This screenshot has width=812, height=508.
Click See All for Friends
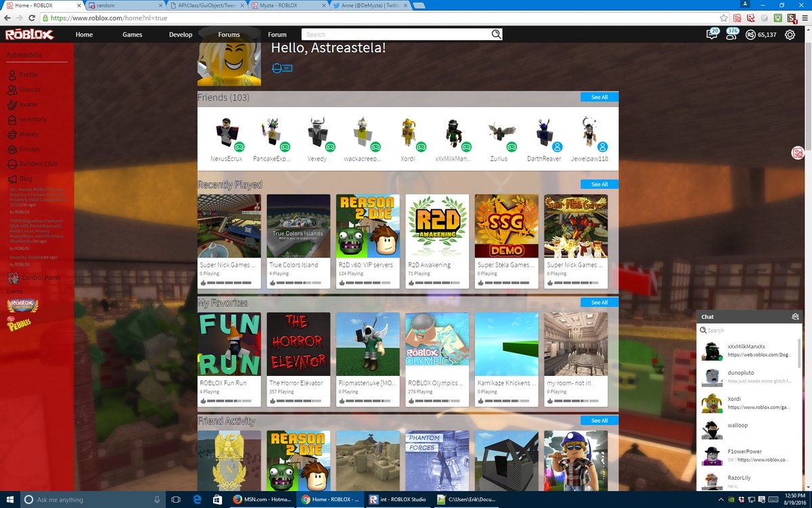(x=600, y=97)
